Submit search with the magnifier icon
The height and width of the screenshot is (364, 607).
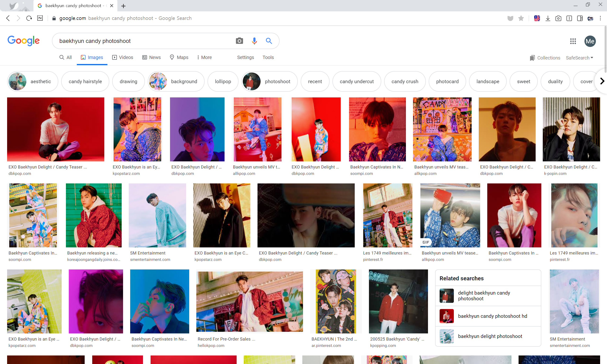[x=269, y=41]
